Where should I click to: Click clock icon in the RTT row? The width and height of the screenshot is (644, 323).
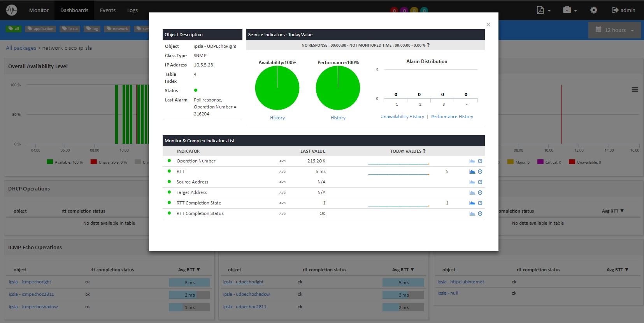[x=480, y=171]
